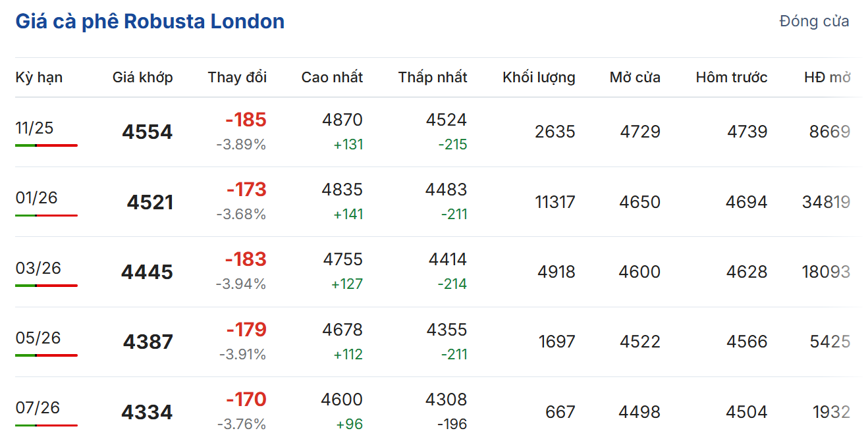
Task: Click the -185 change value
Action: (246, 120)
